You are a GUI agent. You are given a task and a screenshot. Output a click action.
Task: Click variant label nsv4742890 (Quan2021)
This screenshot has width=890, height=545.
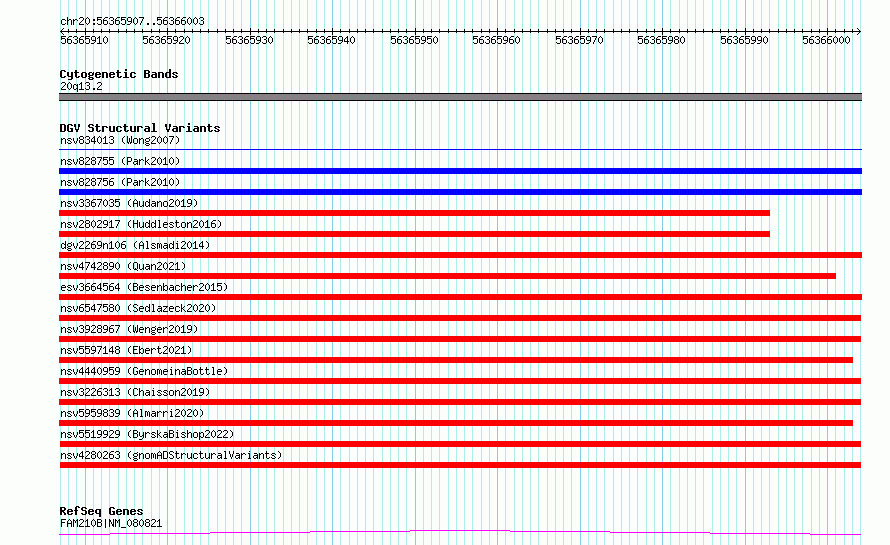[123, 266]
